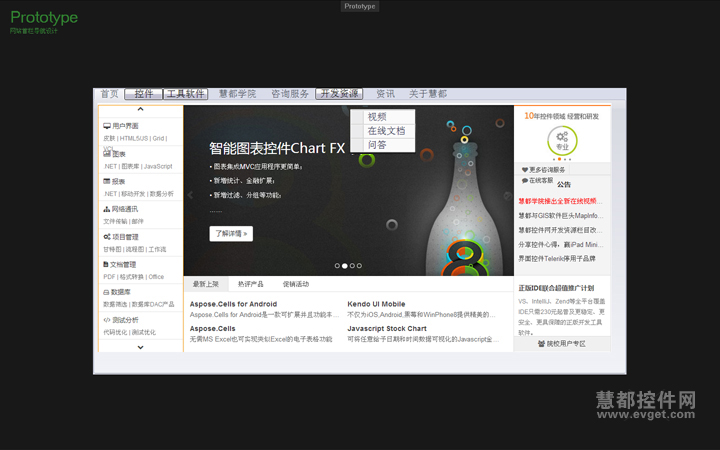Select the fourth banner slide dot
Image resolution: width=720 pixels, height=450 pixels.
(359, 265)
